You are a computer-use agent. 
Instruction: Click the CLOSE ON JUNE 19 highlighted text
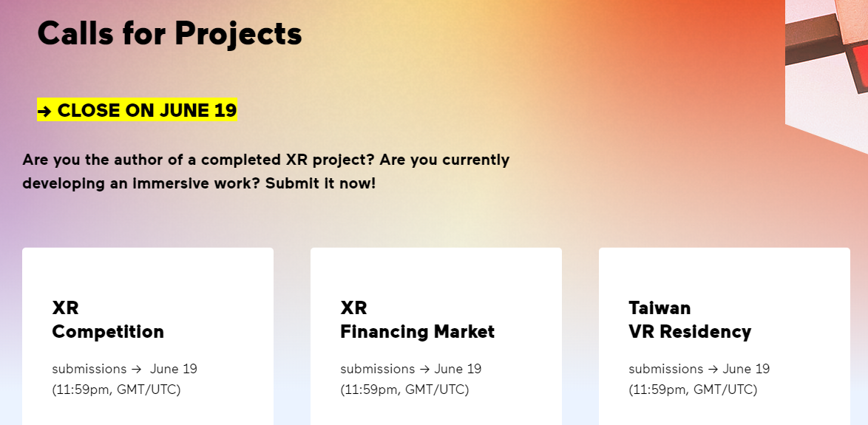click(x=146, y=110)
